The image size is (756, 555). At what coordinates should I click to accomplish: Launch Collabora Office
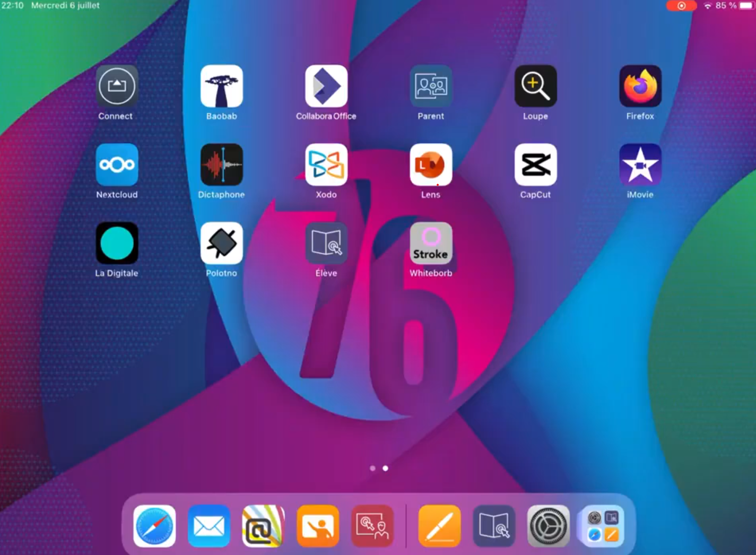click(x=326, y=86)
